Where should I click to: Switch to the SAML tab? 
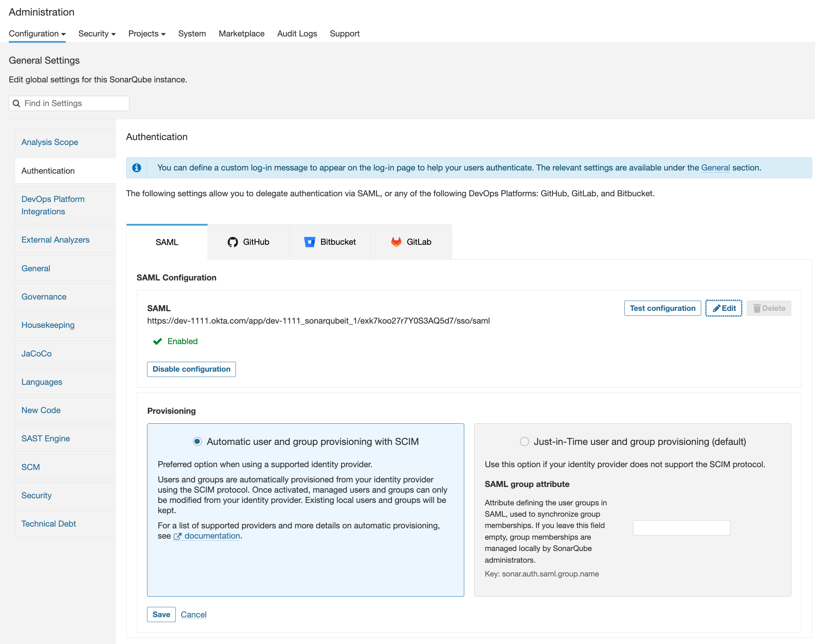tap(167, 242)
